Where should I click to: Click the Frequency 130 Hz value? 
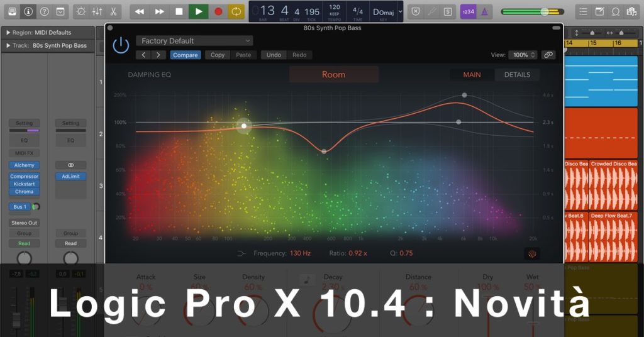point(300,253)
